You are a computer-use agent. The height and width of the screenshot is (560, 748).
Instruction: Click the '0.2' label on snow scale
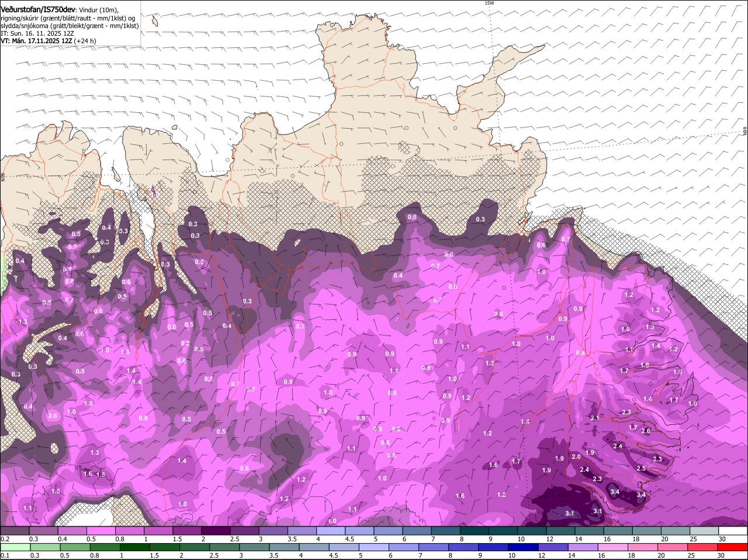pos(5,539)
